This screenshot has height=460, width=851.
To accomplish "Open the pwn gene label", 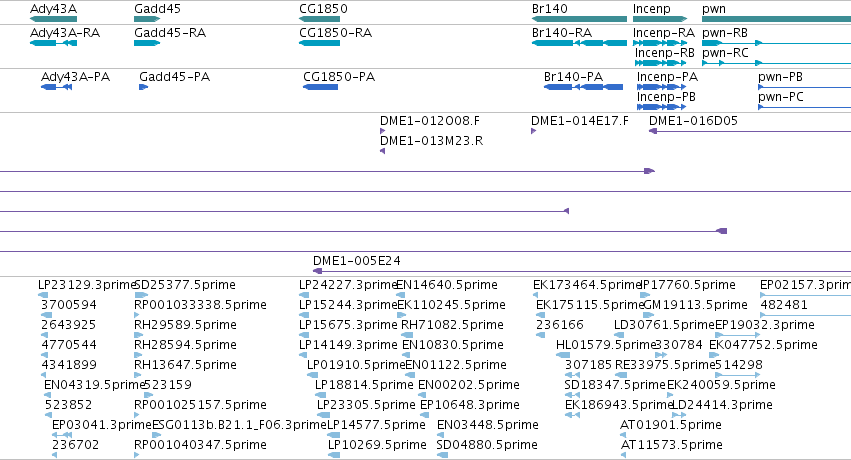I will (714, 9).
